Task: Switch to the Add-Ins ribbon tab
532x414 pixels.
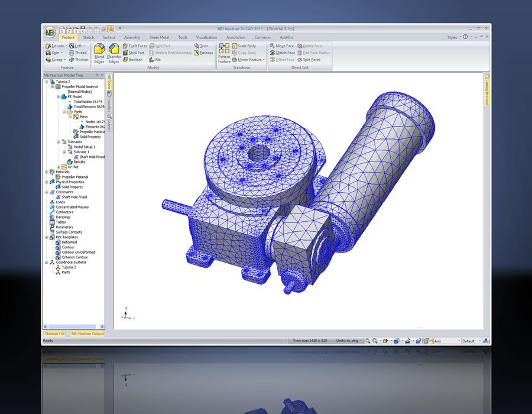Action: tap(286, 37)
